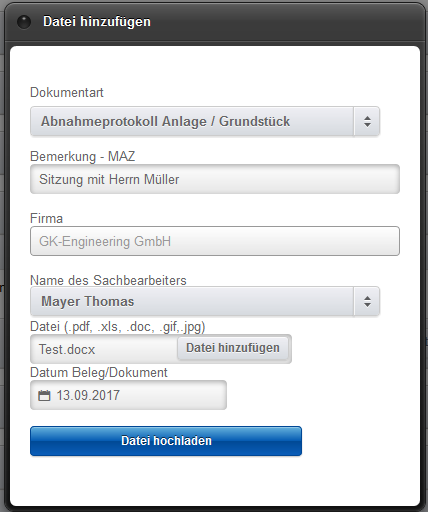
Task: Open the Dokumentart dropdown arrows
Action: click(367, 121)
